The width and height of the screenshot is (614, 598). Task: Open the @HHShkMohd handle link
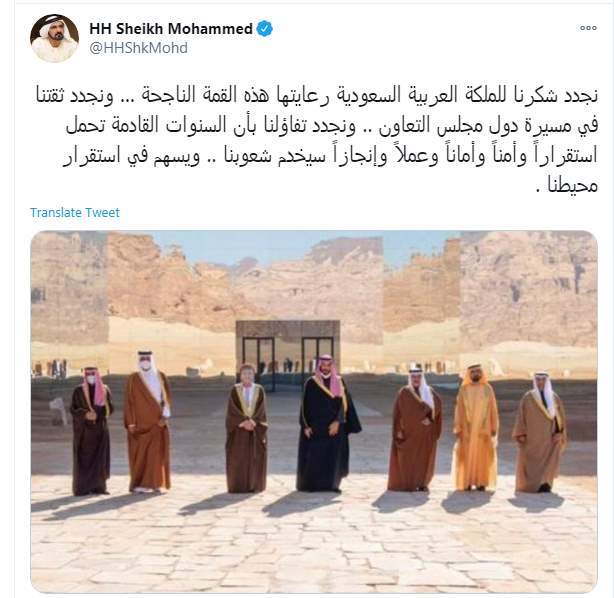point(138,48)
